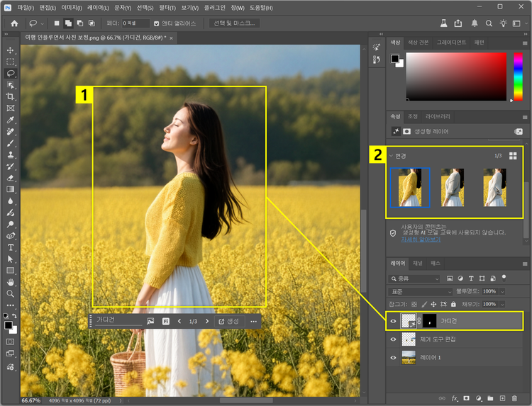Click the Home icon in the options bar

pos(13,23)
